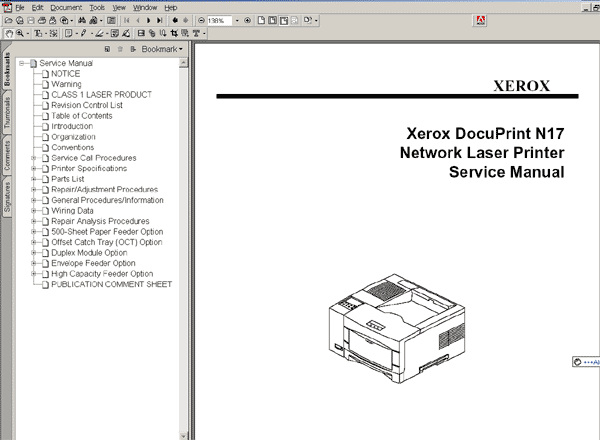Click the new bookmark icon in panel

click(107, 49)
